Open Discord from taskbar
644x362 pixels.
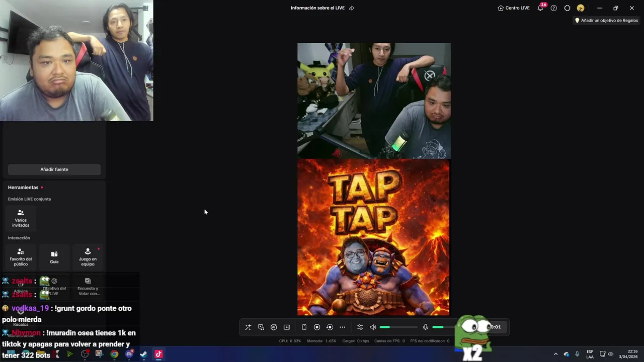[x=129, y=354]
